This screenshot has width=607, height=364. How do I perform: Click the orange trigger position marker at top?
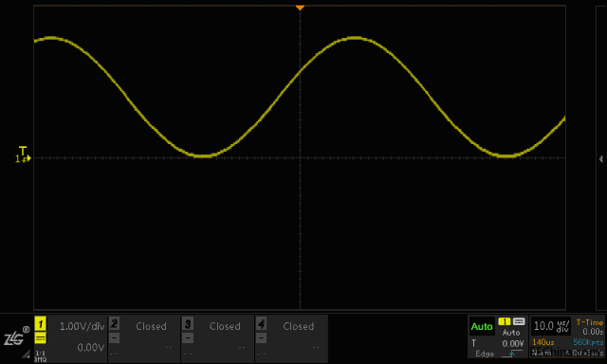pyautogui.click(x=300, y=8)
